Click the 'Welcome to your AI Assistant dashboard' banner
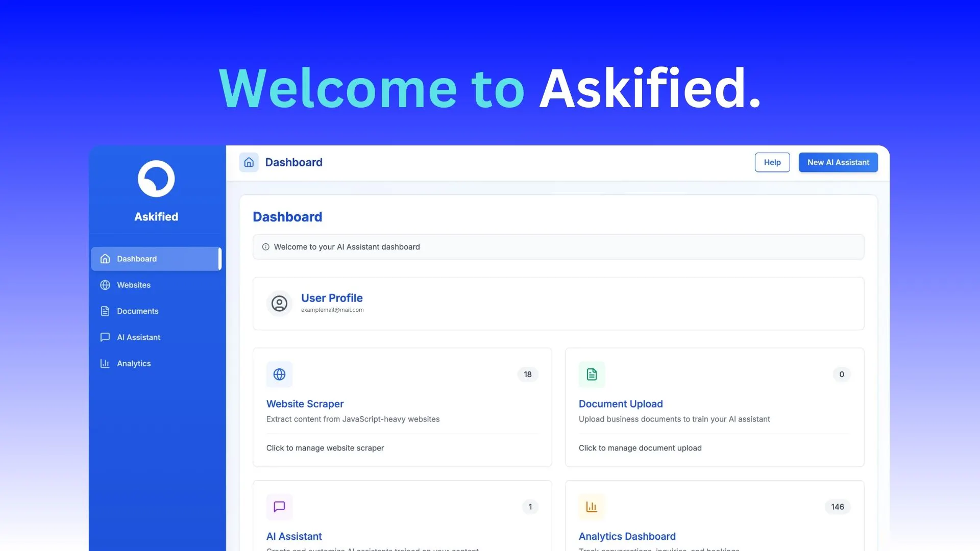Viewport: 980px width, 551px height. (x=558, y=247)
